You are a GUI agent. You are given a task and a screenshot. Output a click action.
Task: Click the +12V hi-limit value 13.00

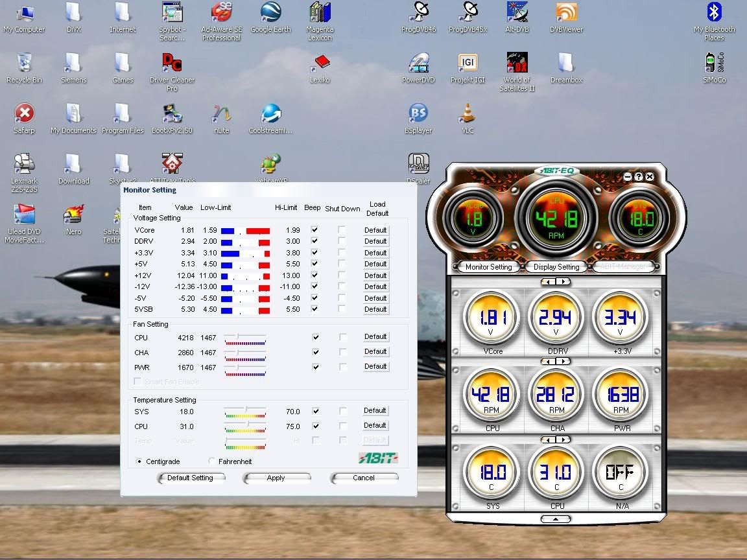(290, 275)
